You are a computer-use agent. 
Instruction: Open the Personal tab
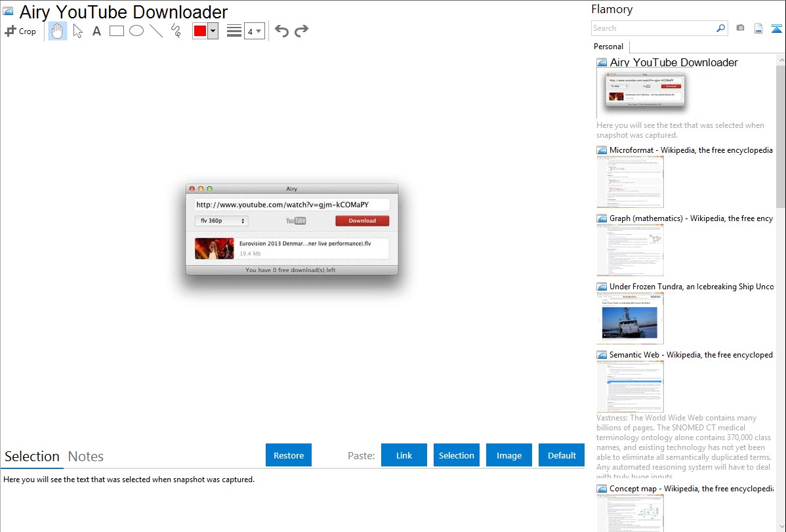pos(609,47)
